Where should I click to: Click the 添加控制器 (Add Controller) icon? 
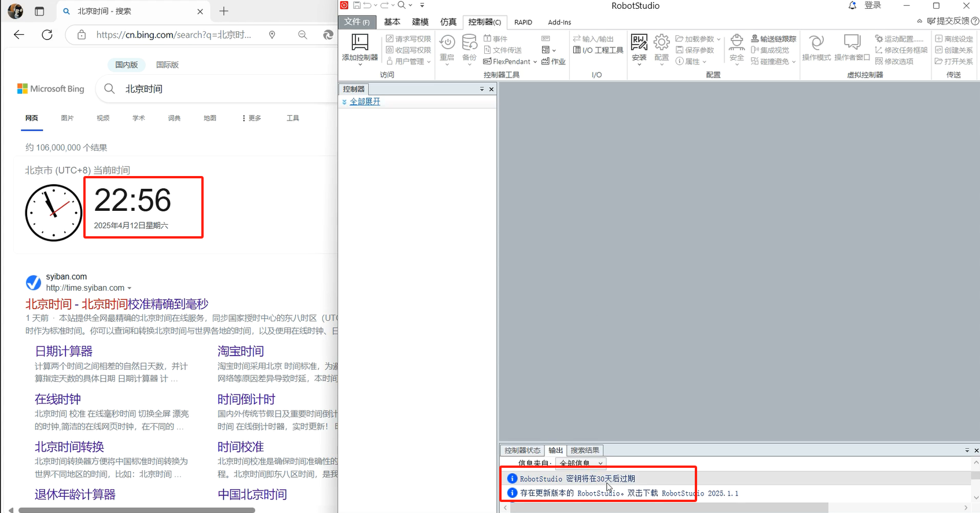(x=359, y=43)
